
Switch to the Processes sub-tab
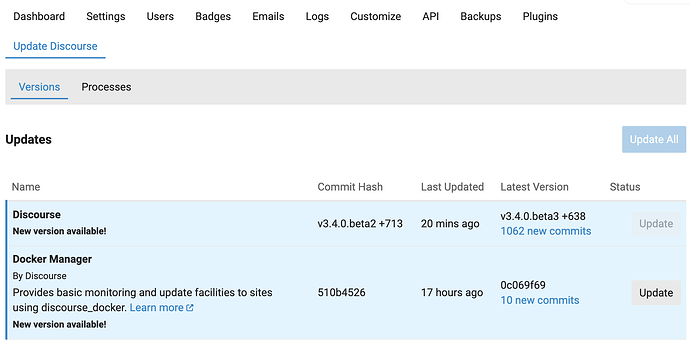106,87
